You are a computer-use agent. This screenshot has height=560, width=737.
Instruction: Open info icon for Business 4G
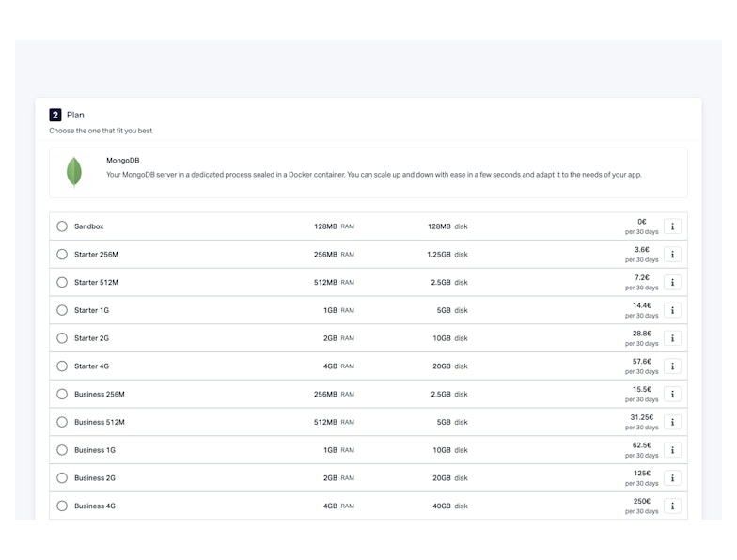672,506
